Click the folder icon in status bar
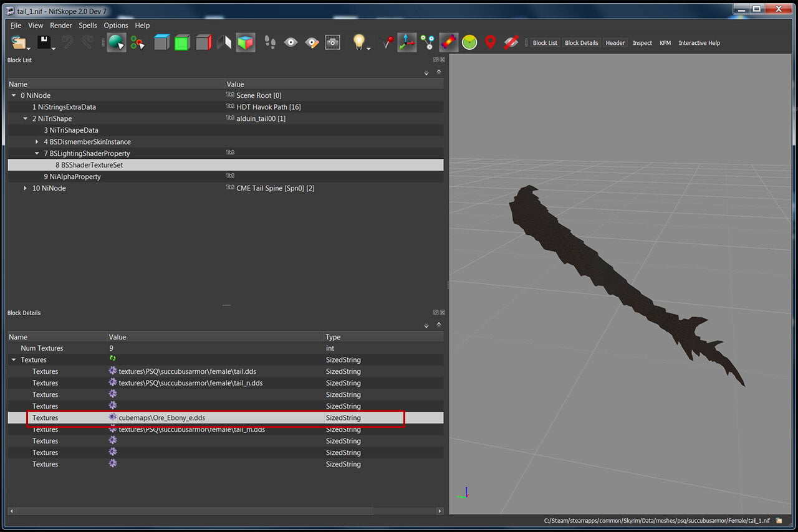 779,520
